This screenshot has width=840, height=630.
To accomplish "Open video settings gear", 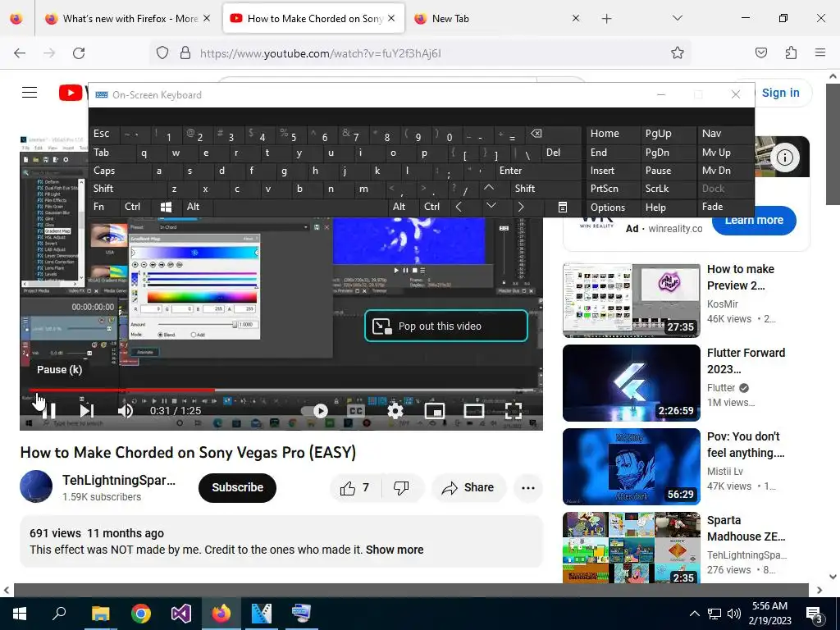I will (x=395, y=411).
